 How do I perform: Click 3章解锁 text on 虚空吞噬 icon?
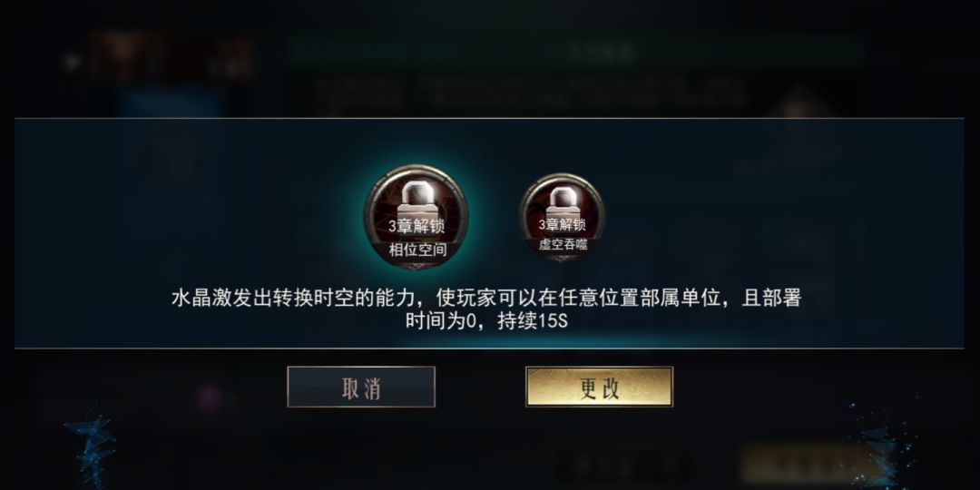(x=562, y=224)
